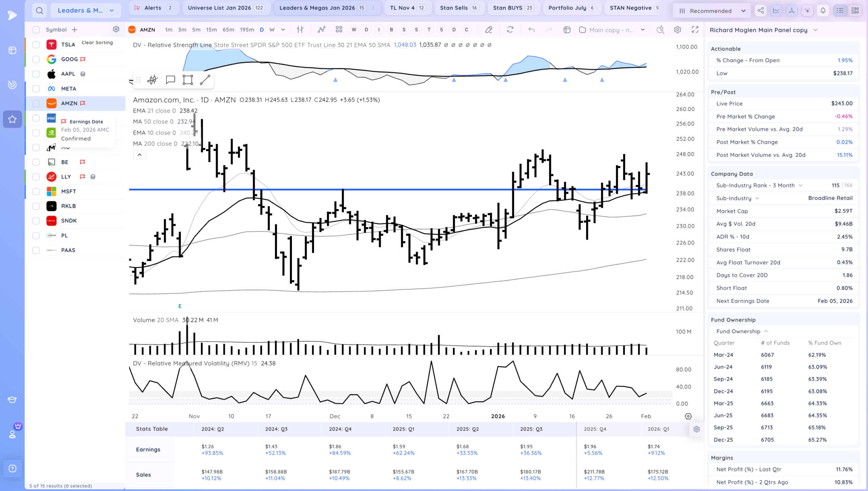
Task: Switch to the Stan BUYS tab
Action: [513, 8]
